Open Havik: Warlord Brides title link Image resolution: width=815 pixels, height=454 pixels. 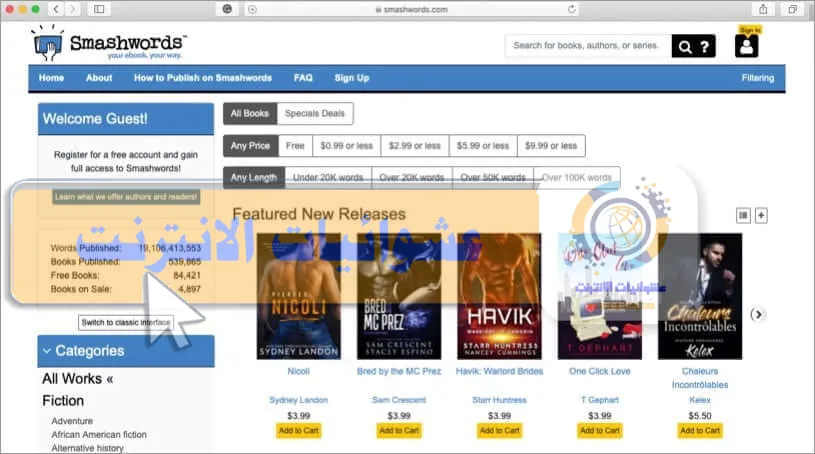(x=499, y=371)
